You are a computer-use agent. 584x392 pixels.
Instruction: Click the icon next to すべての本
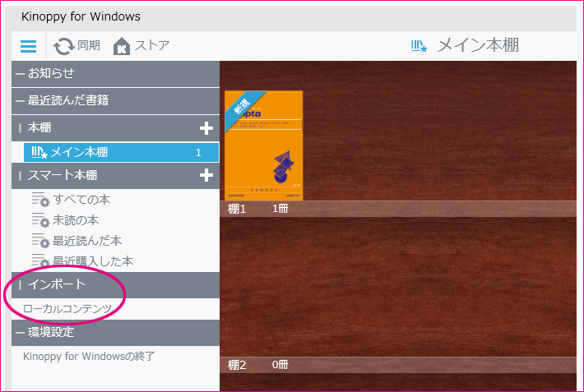point(40,200)
